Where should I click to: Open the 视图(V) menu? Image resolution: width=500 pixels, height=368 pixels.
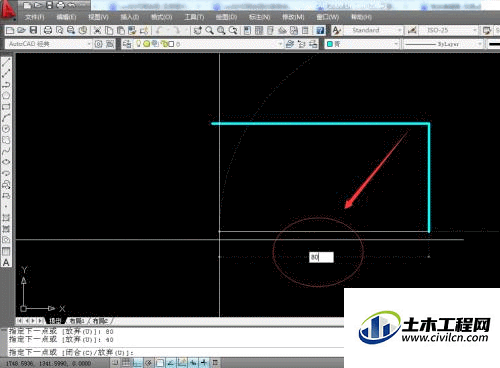[98, 17]
